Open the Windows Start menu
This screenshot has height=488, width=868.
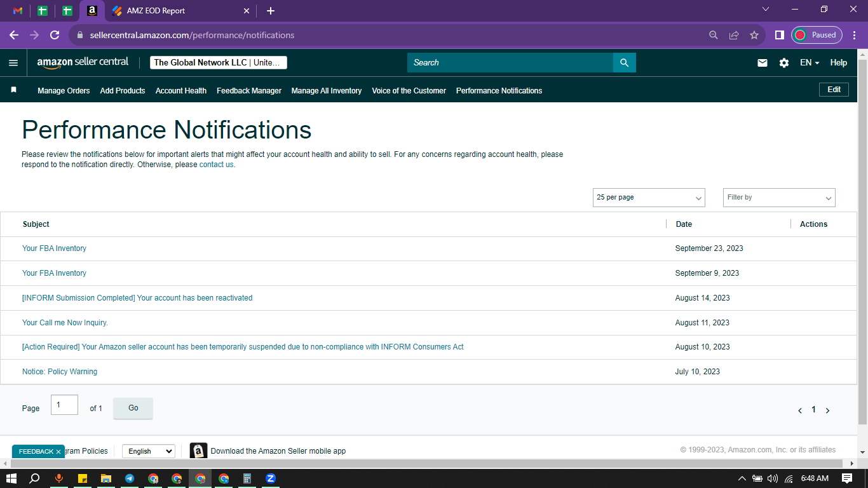coord(11,478)
